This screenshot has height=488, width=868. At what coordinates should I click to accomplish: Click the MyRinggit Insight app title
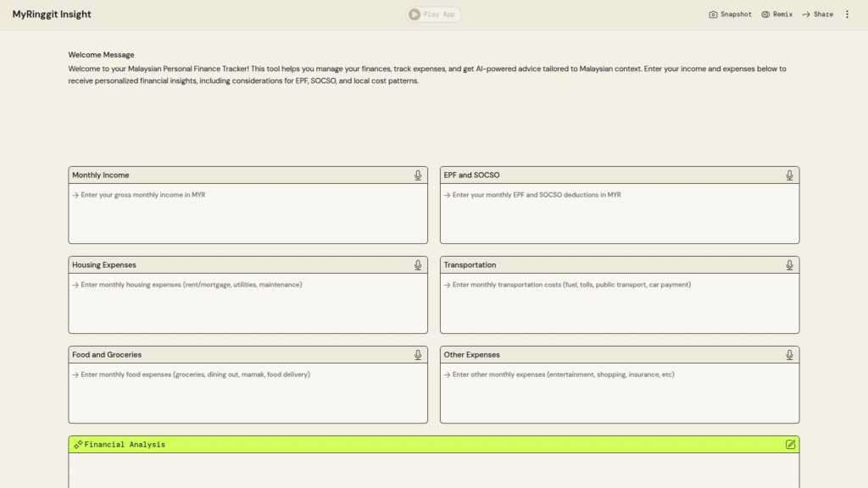click(x=52, y=14)
